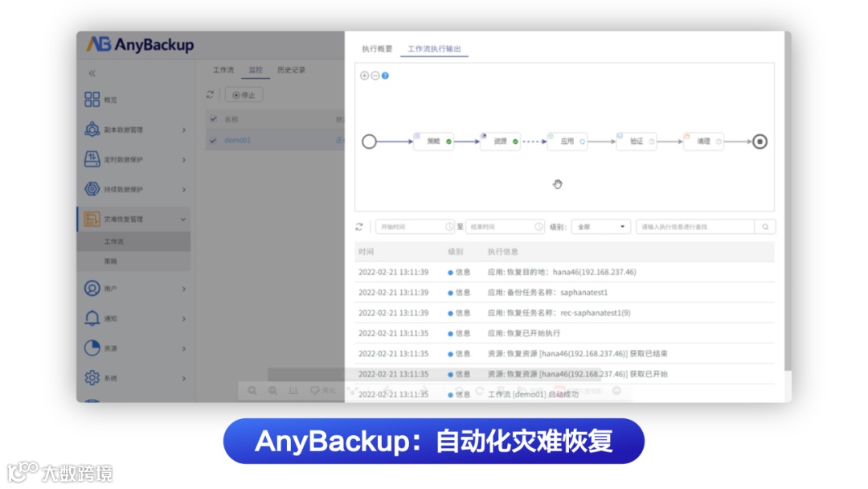This screenshot has width=868, height=489.
Task: Open the 用户 user icon
Action: [x=92, y=288]
